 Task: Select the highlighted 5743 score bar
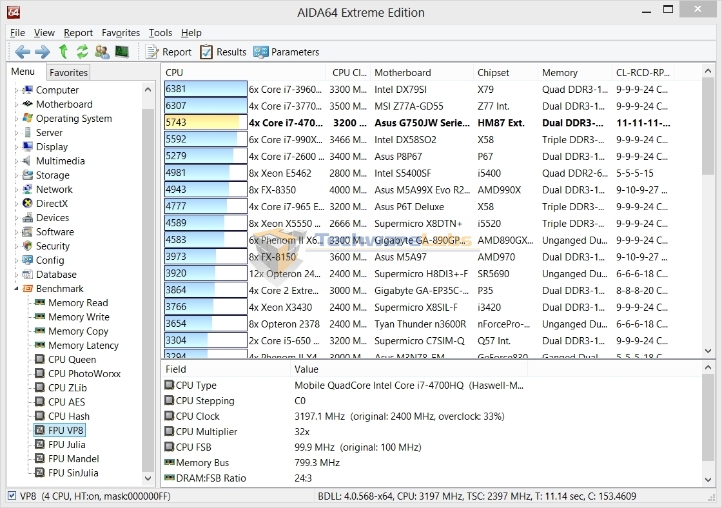pos(205,122)
